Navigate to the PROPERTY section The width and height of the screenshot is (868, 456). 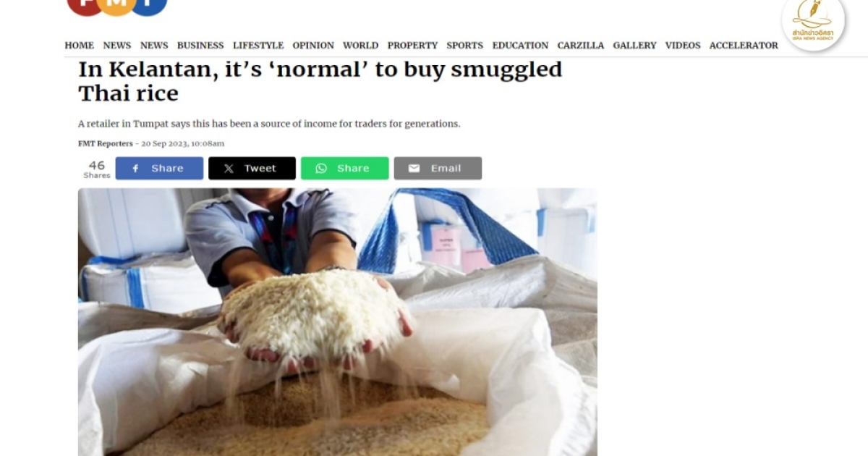tap(412, 46)
